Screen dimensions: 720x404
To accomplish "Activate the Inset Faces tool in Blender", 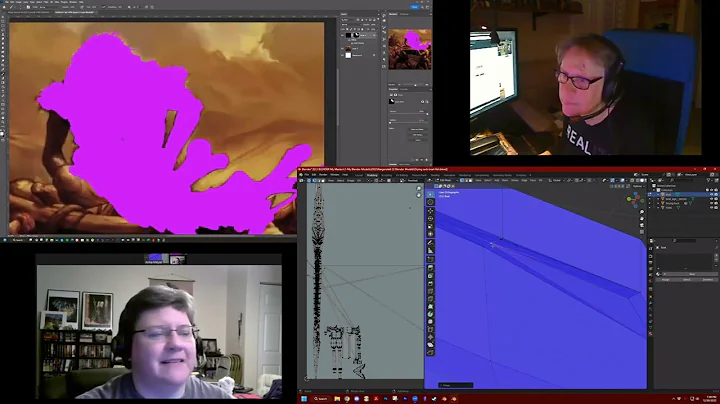I will point(430,276).
